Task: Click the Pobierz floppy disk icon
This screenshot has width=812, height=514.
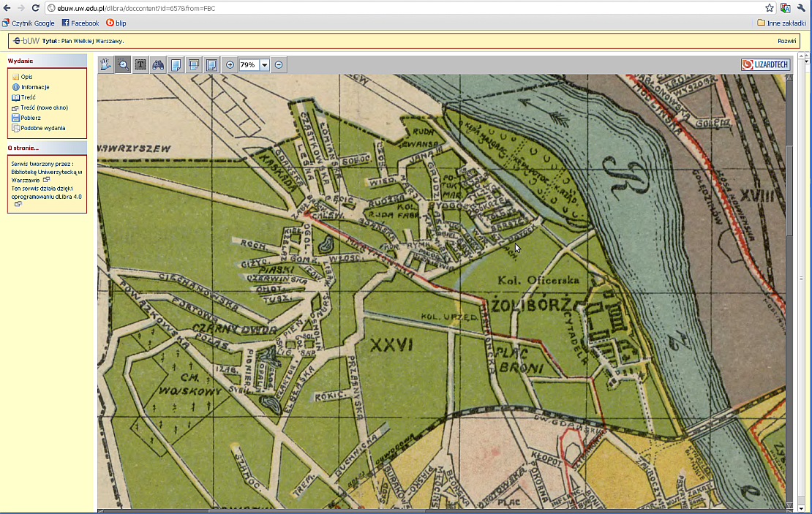Action: 15,118
